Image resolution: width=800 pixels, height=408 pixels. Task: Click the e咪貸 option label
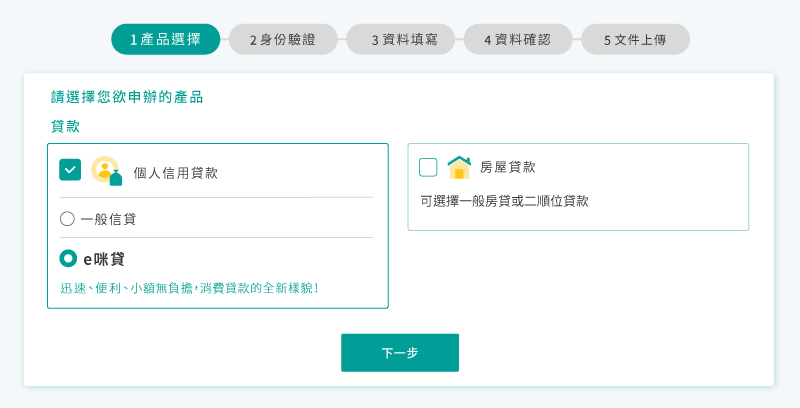click(104, 259)
